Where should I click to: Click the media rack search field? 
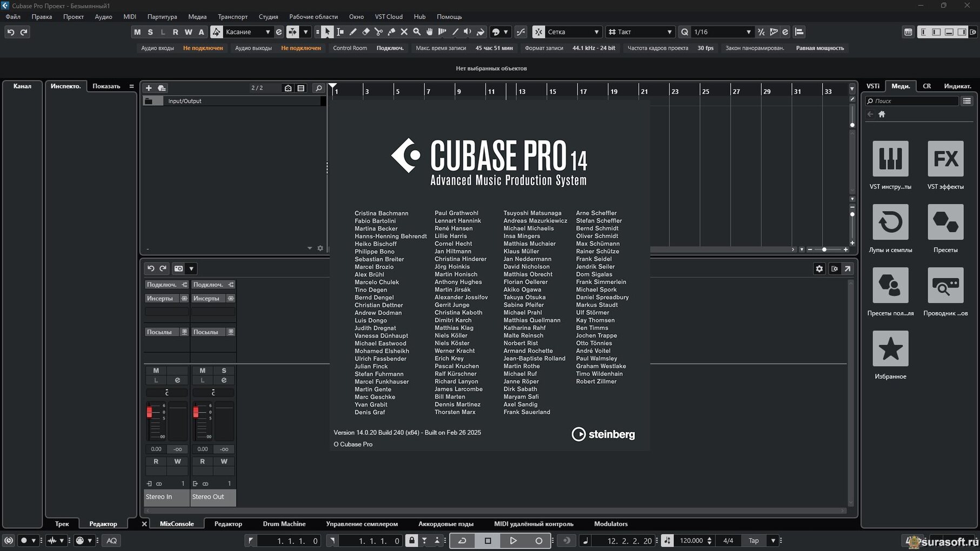click(911, 101)
